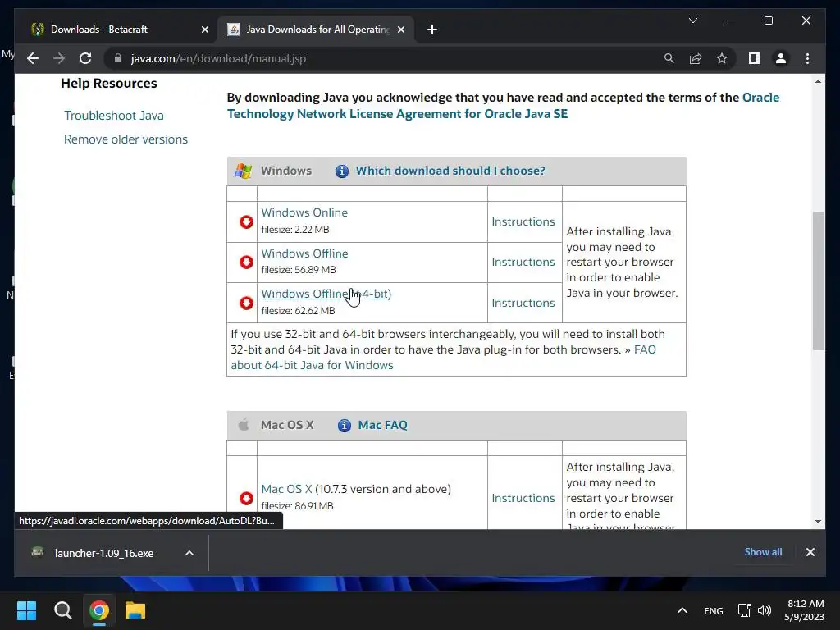Click Chrome icon in taskbar

(x=99, y=610)
